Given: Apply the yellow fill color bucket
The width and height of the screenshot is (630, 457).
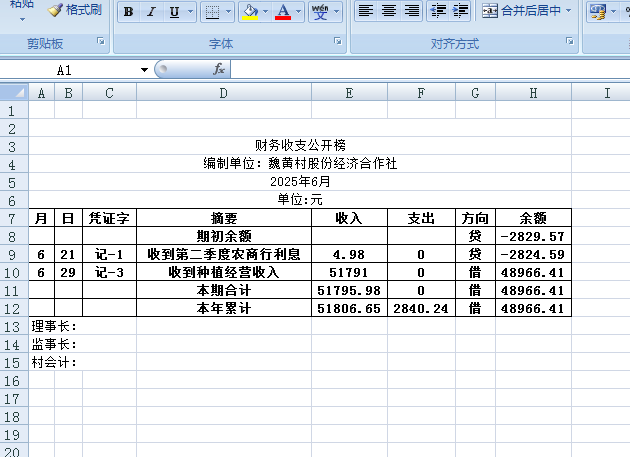Looking at the screenshot, I should [x=250, y=12].
